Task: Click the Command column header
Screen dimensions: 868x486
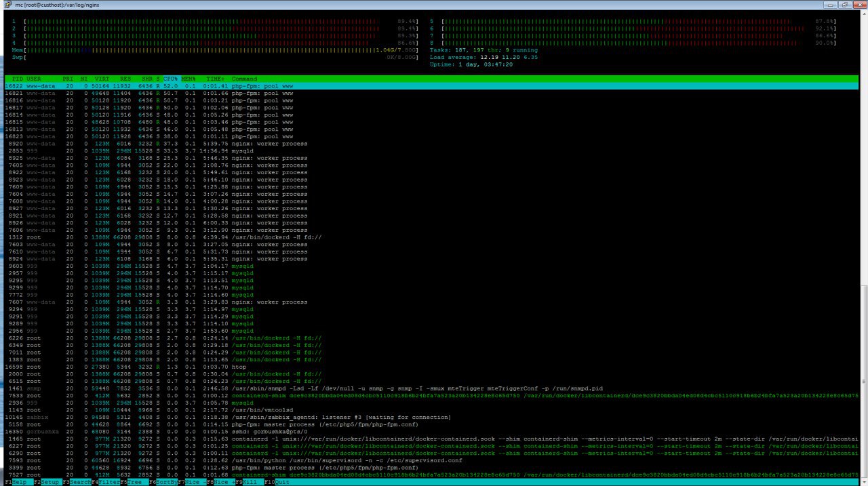Action: [244, 79]
